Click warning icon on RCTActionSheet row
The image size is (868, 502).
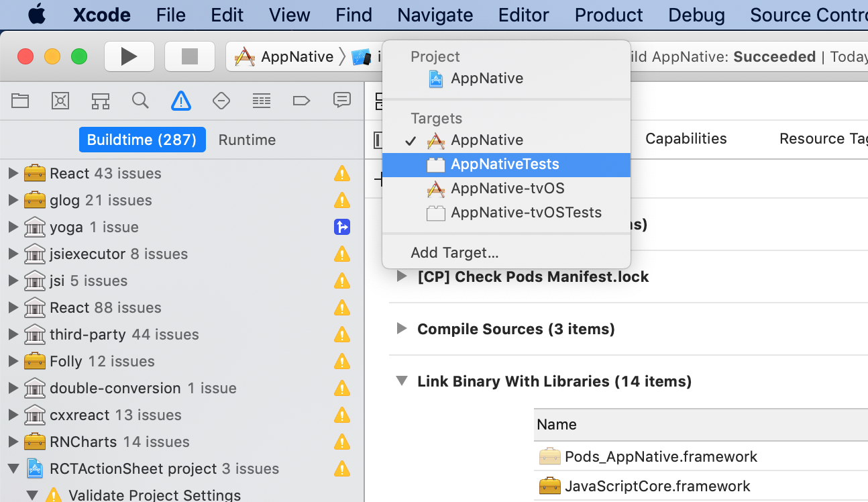click(342, 468)
